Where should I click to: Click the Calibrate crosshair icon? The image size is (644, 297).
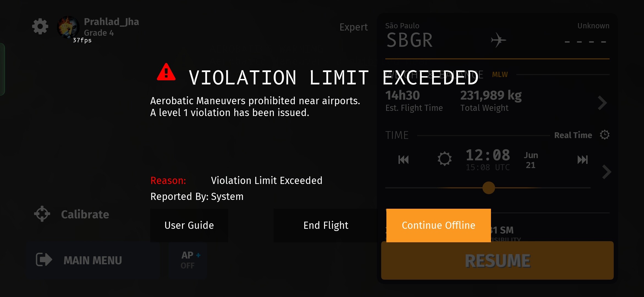pos(42,214)
